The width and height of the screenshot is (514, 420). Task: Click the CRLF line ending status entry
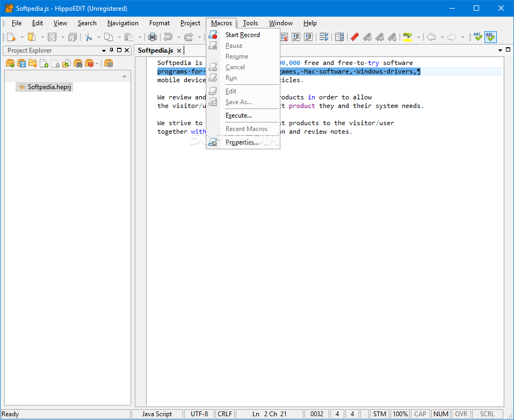click(x=225, y=414)
